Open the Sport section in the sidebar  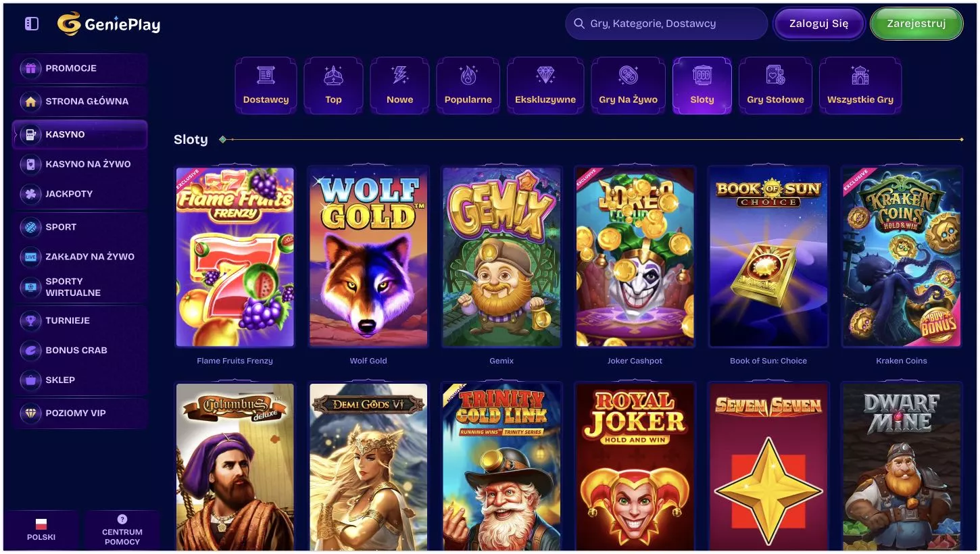[80, 227]
